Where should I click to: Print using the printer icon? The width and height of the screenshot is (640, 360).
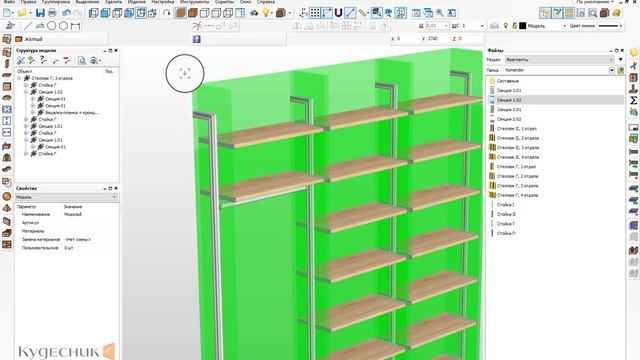point(52,13)
